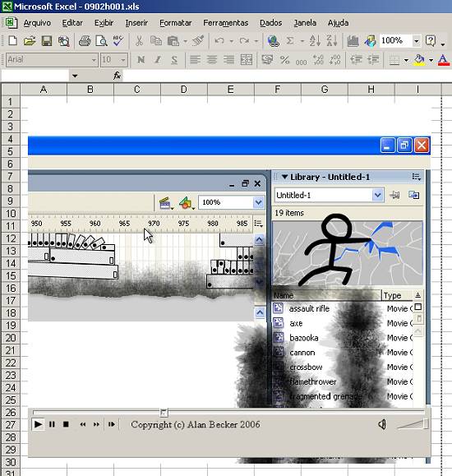Open the Ferramentas menu
This screenshot has width=452, height=476.
(225, 23)
